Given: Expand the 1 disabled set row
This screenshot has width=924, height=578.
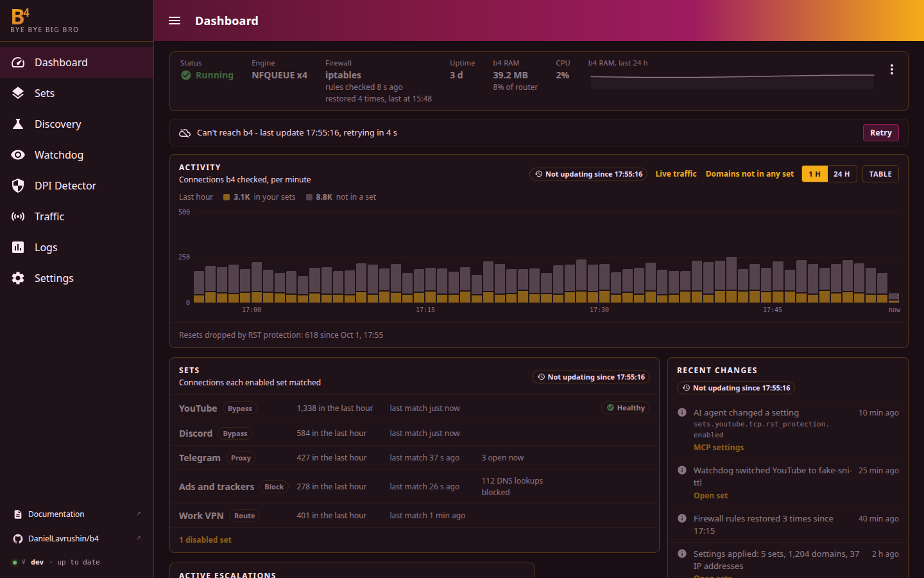Looking at the screenshot, I should [x=205, y=540].
